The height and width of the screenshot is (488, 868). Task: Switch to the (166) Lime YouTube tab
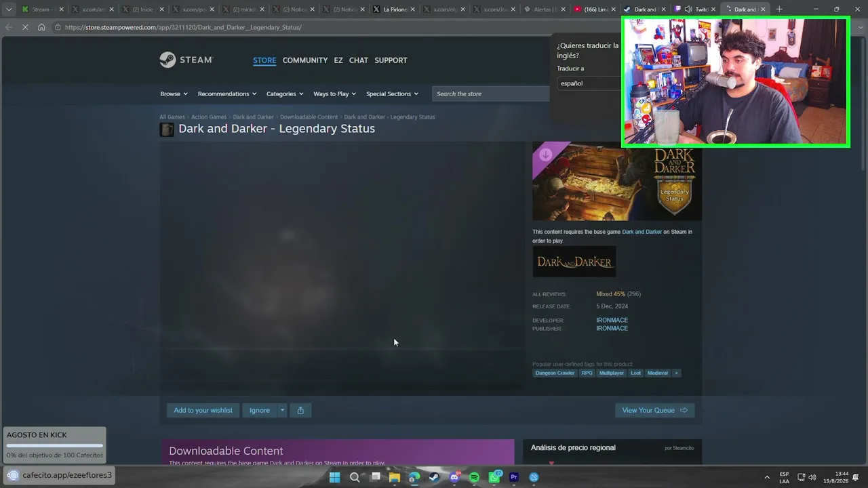coord(595,9)
